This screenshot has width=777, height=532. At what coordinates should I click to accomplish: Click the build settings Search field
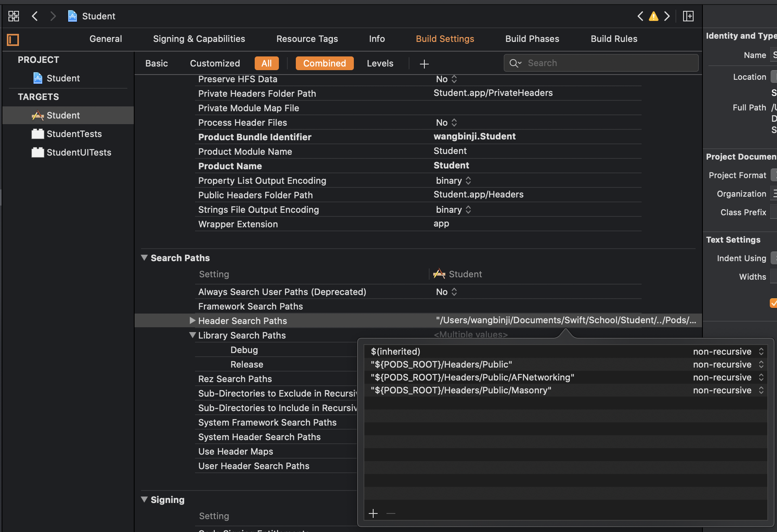pyautogui.click(x=601, y=63)
